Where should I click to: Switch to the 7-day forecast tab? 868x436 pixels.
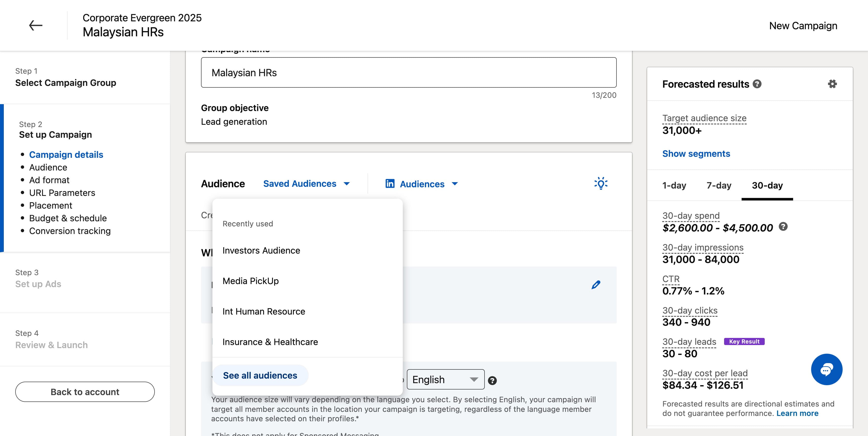(x=719, y=185)
